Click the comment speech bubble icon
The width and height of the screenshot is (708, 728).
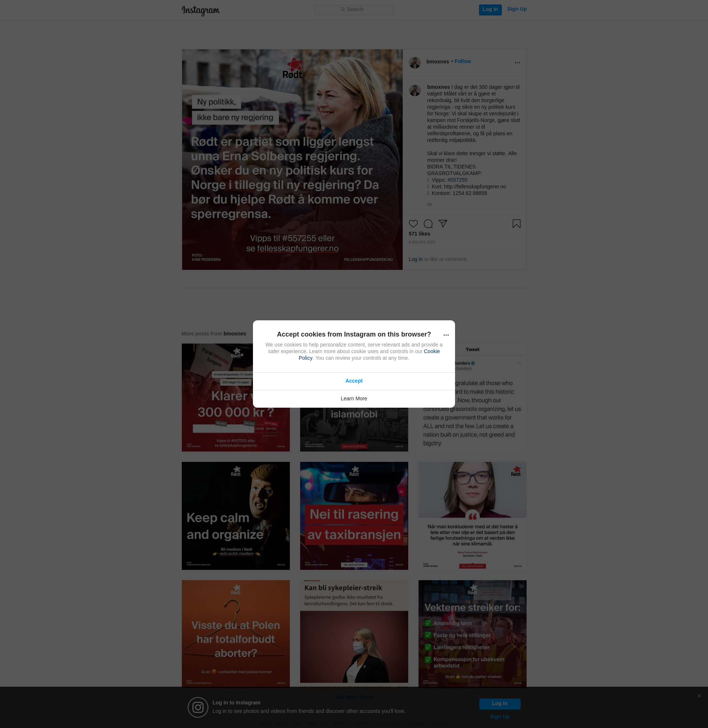point(428,224)
